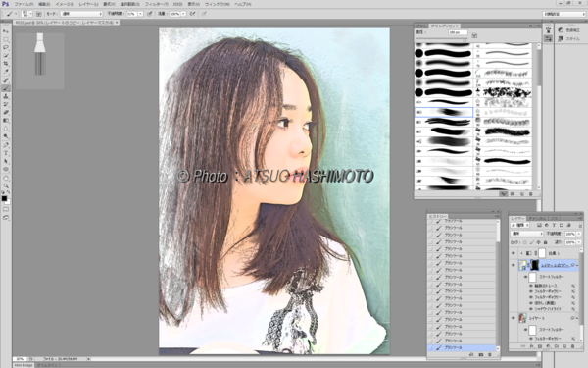Select the Brush tool in toolbox
The height and width of the screenshot is (368, 588).
[6, 88]
